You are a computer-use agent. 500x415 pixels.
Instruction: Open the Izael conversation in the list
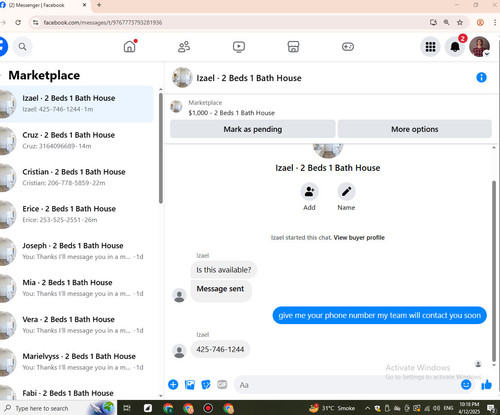tap(77, 104)
